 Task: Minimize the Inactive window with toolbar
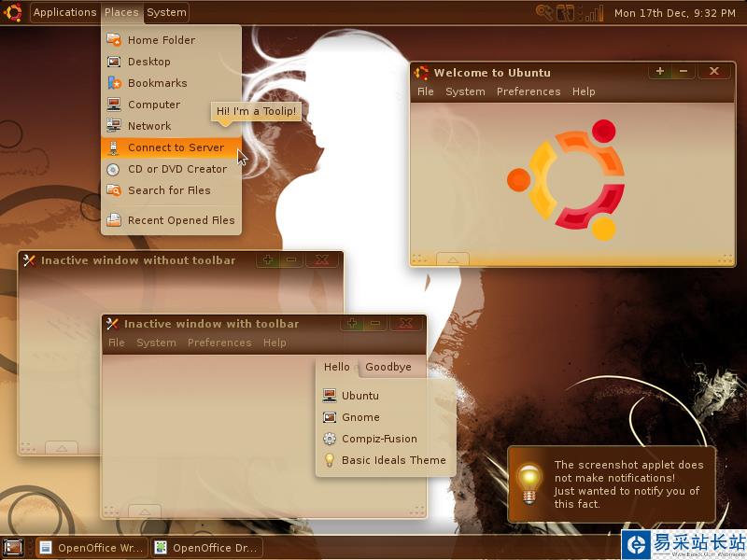[375, 324]
